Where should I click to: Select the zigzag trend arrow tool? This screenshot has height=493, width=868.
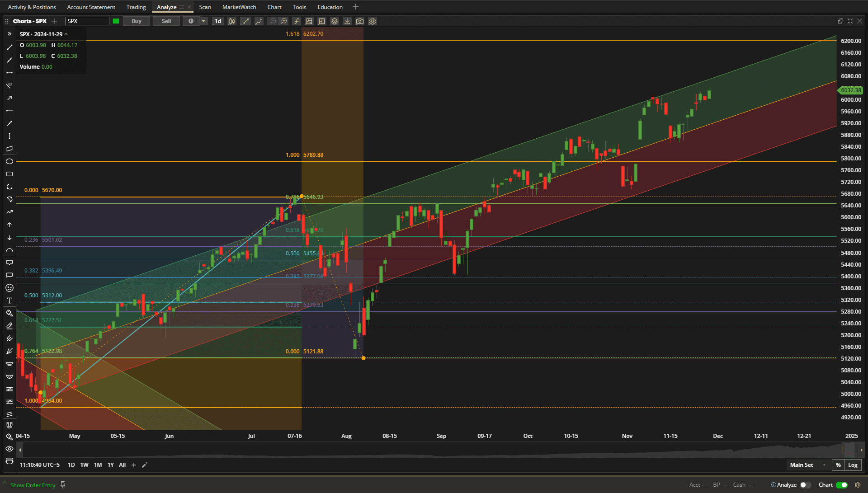point(9,212)
